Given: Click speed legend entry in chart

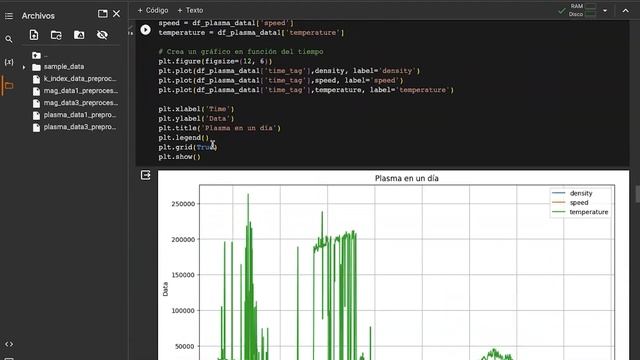Looking at the screenshot, I should tap(570, 202).
